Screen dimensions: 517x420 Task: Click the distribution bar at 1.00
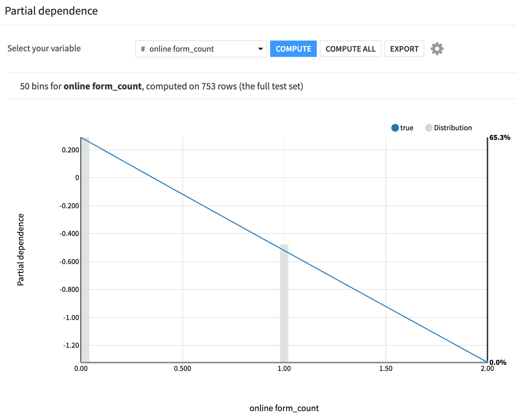284,303
